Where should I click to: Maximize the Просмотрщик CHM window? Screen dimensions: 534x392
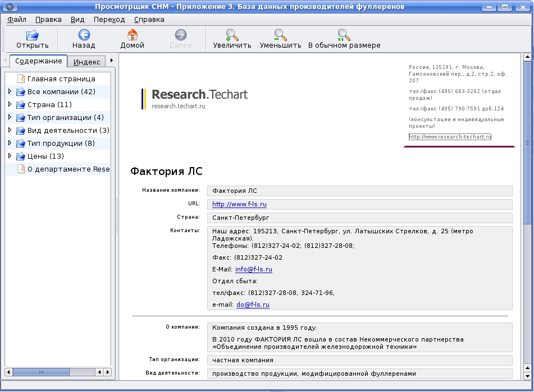point(505,7)
